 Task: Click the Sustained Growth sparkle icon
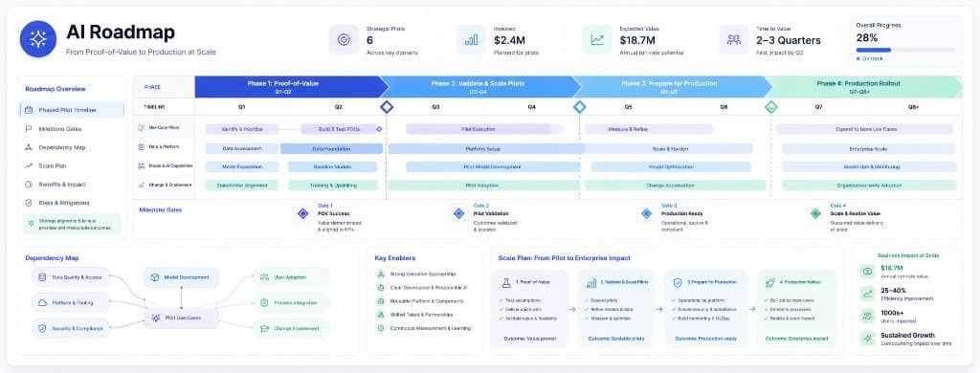click(867, 338)
